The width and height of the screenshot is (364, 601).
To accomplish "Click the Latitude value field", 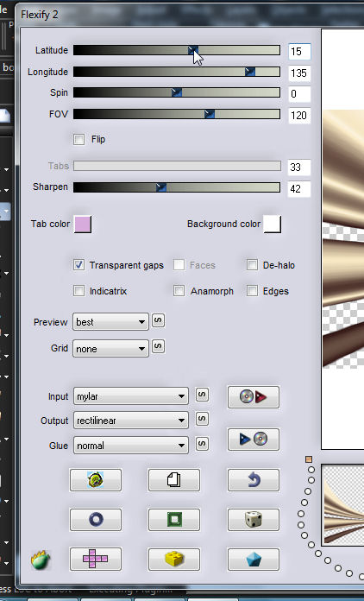I will coord(299,51).
